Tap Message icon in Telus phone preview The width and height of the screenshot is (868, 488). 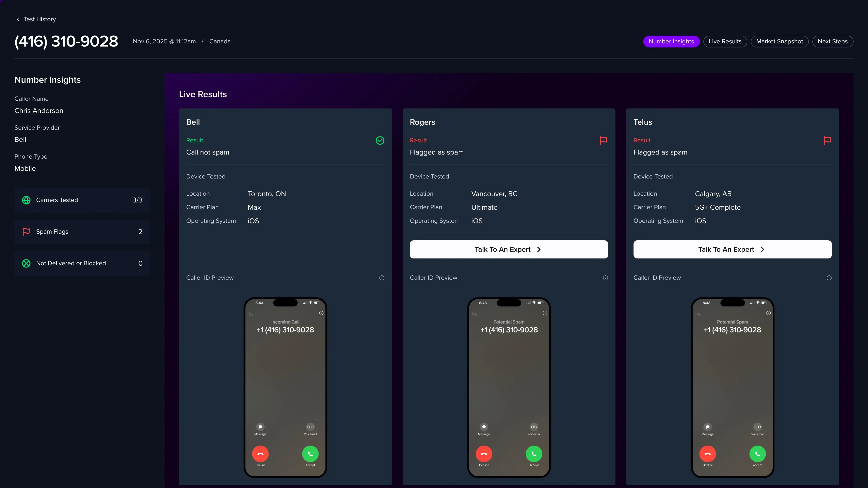tap(708, 427)
